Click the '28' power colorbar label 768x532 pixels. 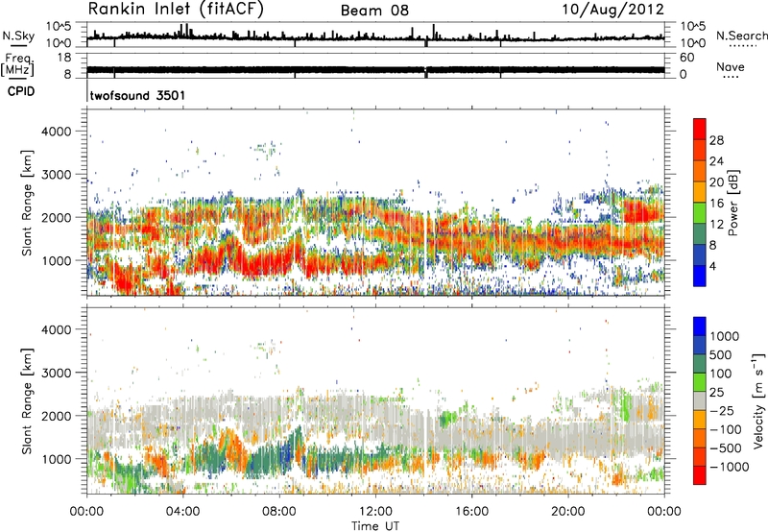tap(716, 140)
